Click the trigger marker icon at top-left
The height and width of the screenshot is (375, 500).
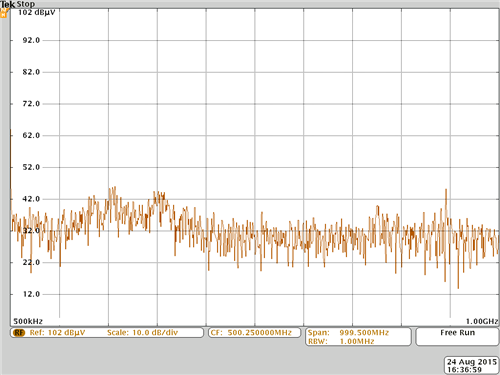click(4, 13)
